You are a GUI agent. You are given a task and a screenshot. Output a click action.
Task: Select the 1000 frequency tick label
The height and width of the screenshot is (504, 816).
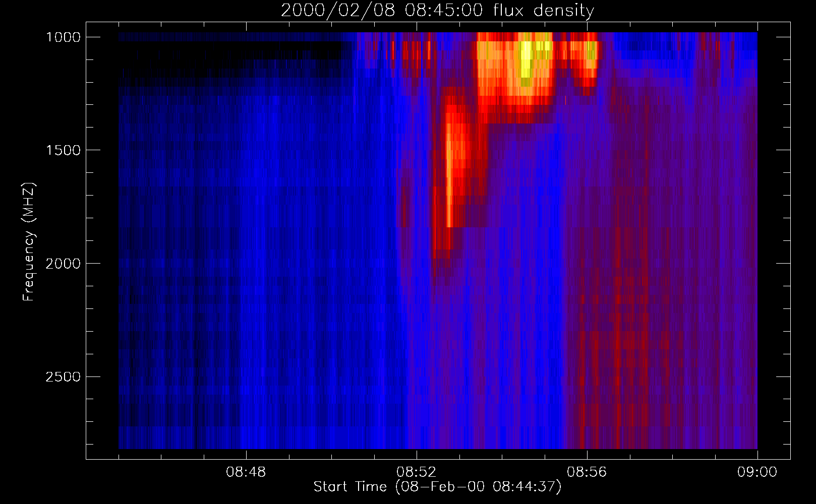tap(63, 37)
